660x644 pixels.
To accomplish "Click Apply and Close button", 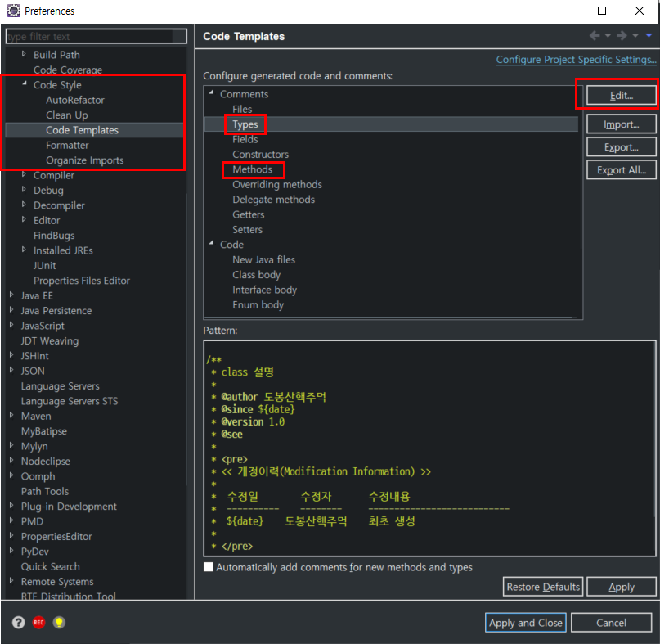I will pos(525,623).
